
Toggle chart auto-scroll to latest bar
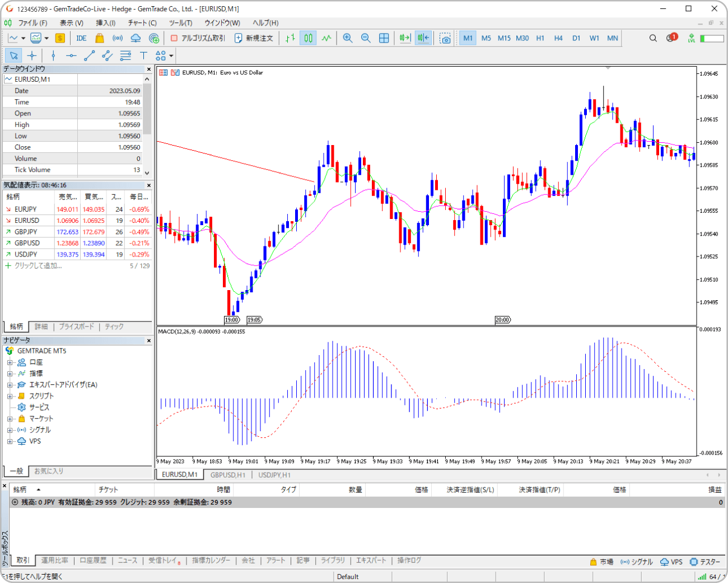point(405,38)
